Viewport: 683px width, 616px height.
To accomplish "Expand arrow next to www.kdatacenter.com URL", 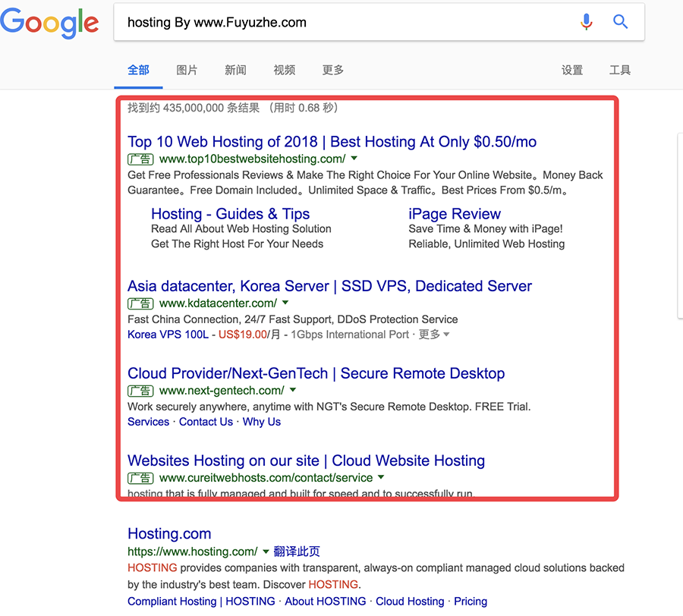I will [x=285, y=303].
